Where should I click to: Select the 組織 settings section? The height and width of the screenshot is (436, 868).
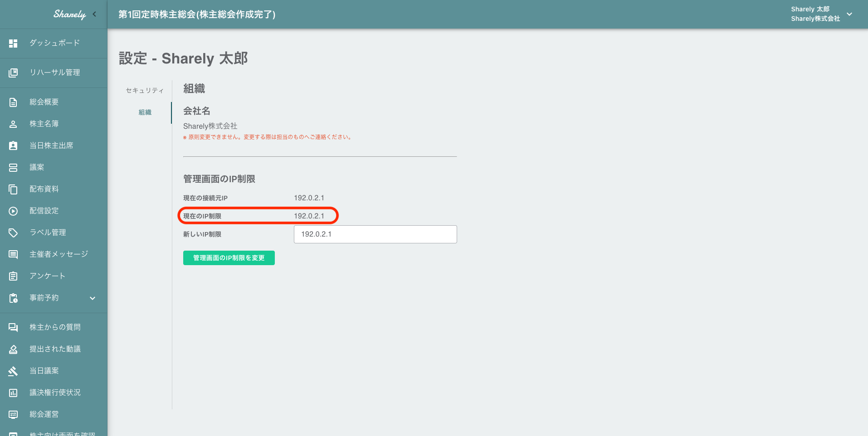(145, 112)
